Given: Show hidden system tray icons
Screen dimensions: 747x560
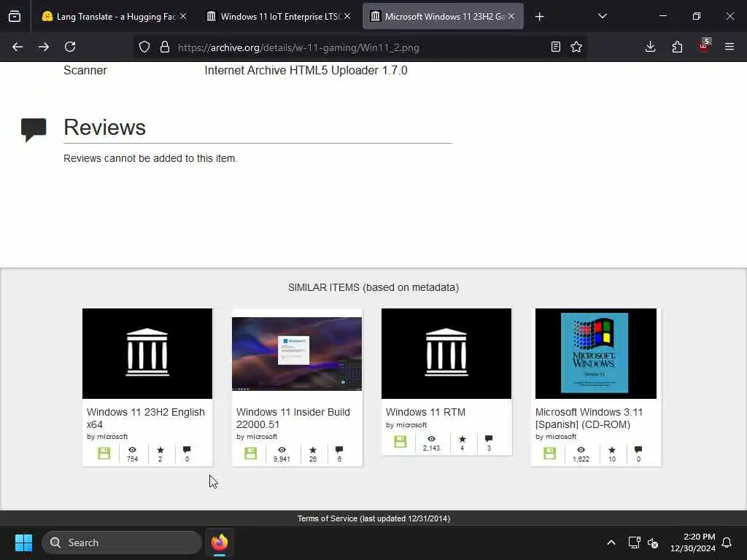Looking at the screenshot, I should tap(611, 542).
